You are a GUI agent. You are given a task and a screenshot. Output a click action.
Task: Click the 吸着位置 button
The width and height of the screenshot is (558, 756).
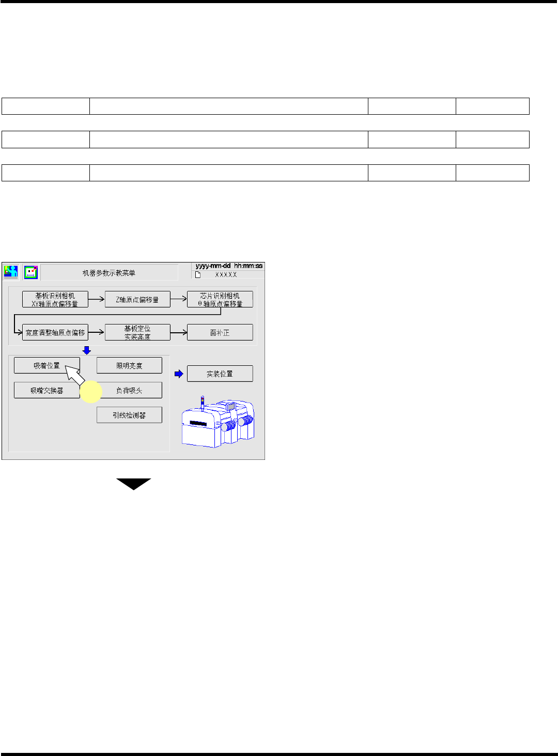coord(47,365)
